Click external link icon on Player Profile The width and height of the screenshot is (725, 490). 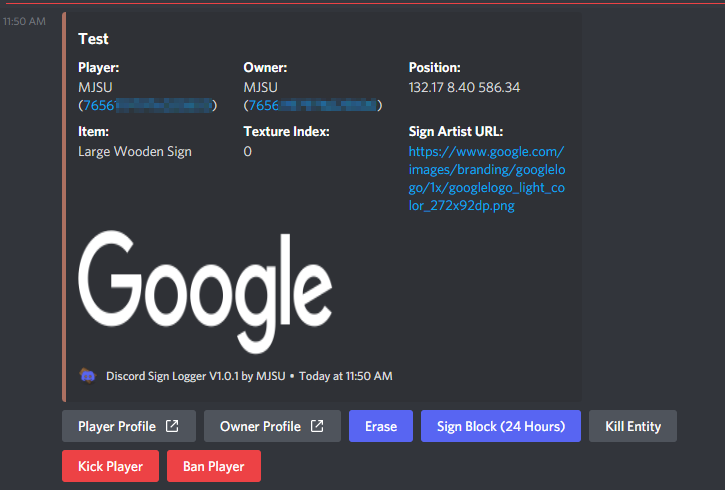coord(172,426)
